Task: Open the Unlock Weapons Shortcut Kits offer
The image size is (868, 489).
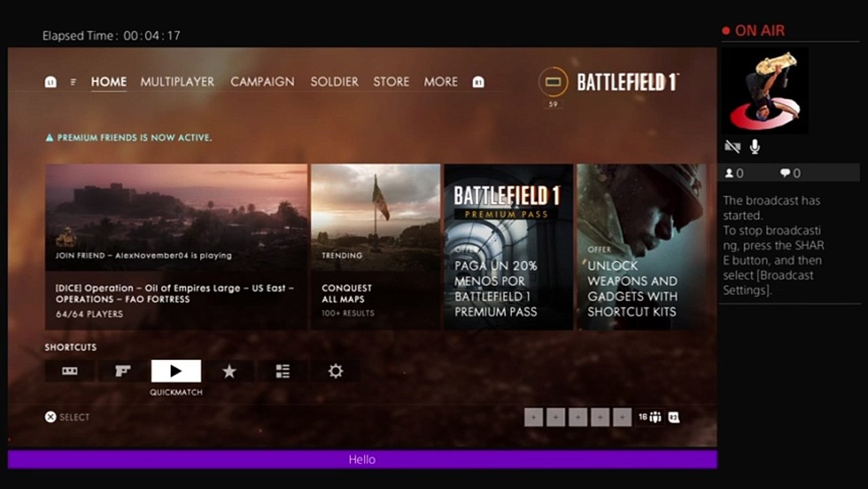Action: (641, 247)
